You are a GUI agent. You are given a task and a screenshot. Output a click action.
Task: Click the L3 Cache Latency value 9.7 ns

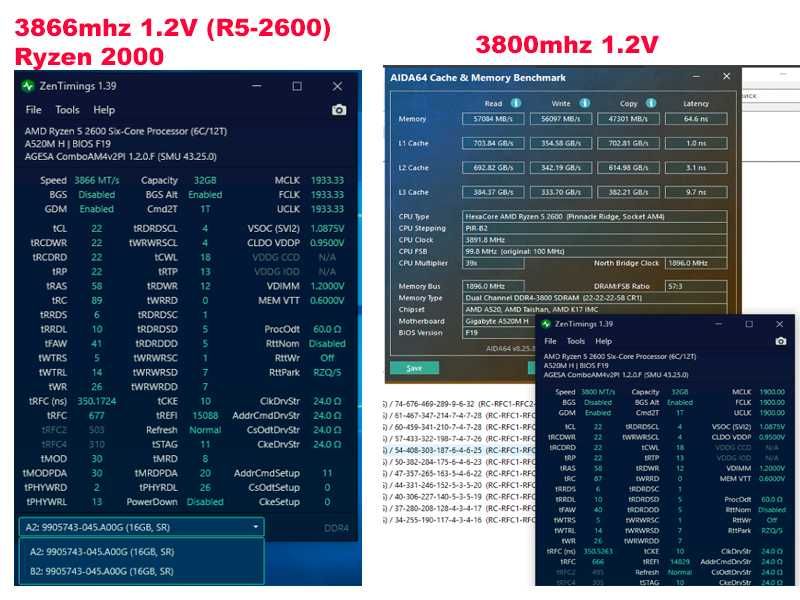(x=696, y=192)
